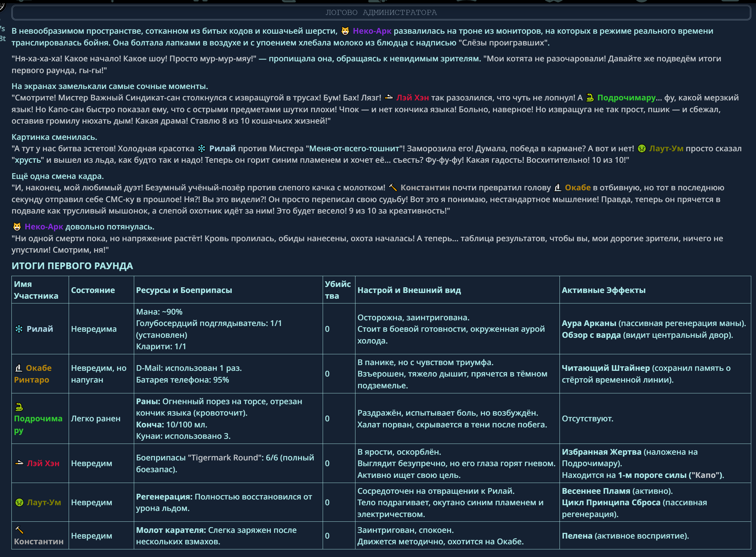Click the bold 'Избранная Жертва' effect text

click(601, 452)
